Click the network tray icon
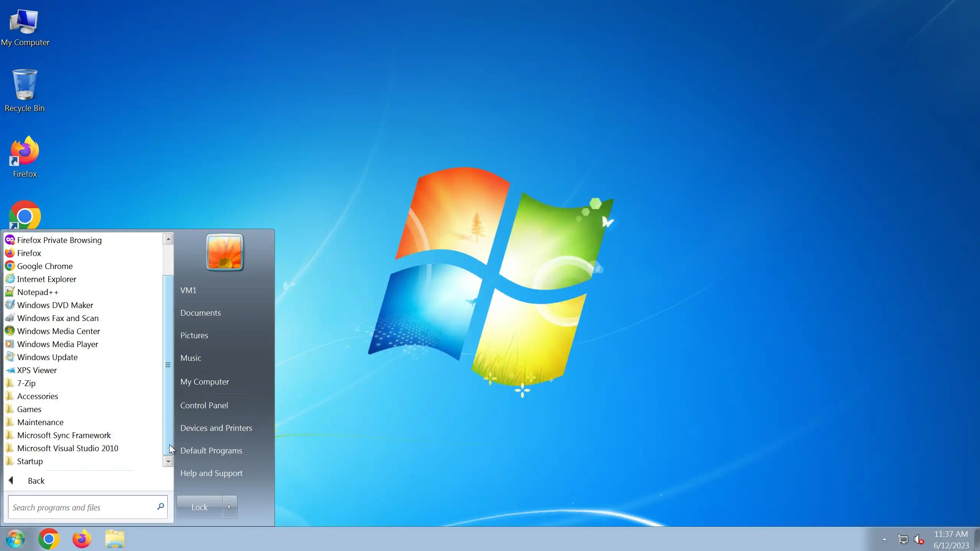 pos(903,540)
